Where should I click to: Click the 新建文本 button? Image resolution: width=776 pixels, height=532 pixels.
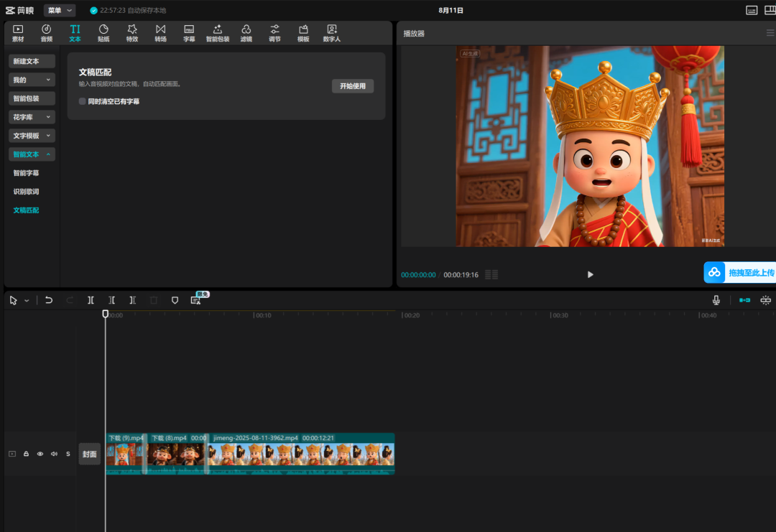(x=32, y=61)
